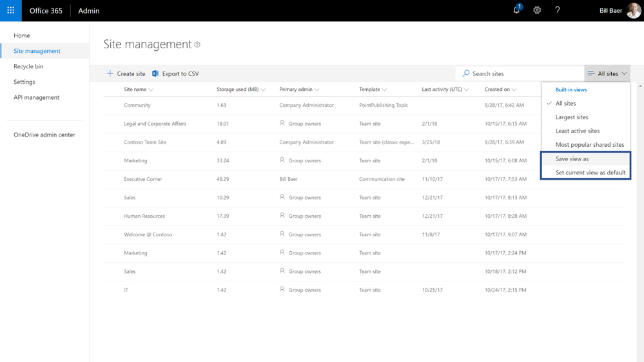Viewport: 644px width, 362px height.
Task: Click Save view as
Action: tap(586, 159)
